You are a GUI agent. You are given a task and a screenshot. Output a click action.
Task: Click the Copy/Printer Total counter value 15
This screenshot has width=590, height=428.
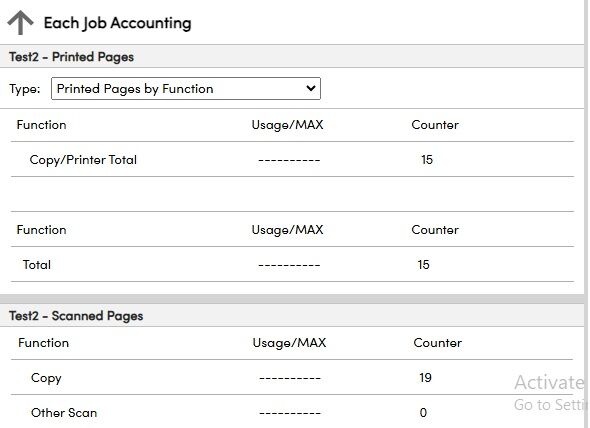(427, 160)
